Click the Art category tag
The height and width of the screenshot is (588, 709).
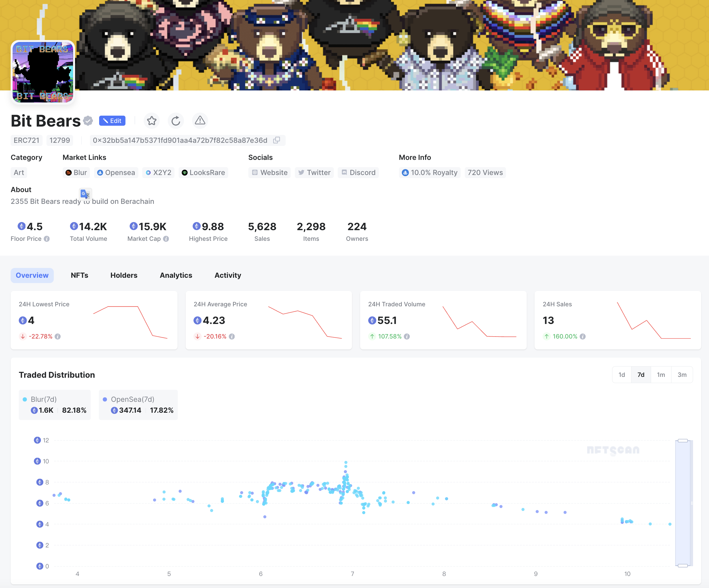(19, 172)
